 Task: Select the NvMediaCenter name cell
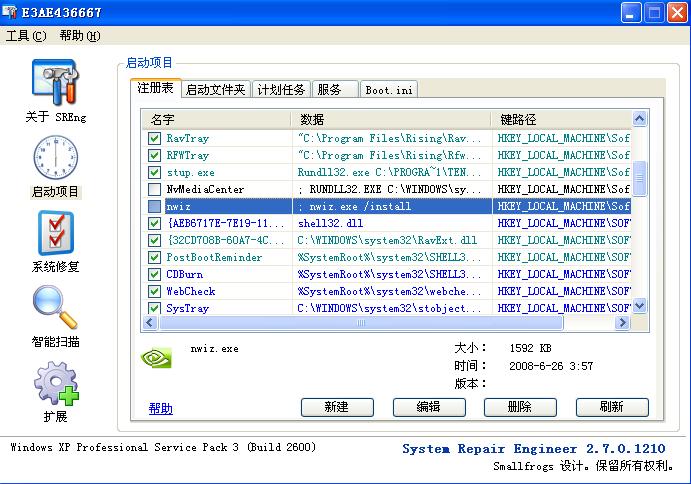tap(205, 189)
